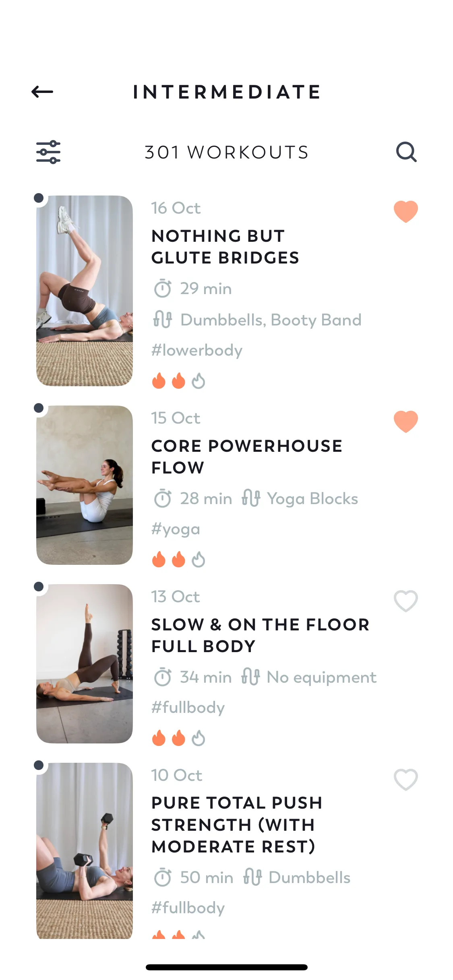Tap the #lowerbody hashtag
This screenshot has width=453, height=980.
click(197, 350)
